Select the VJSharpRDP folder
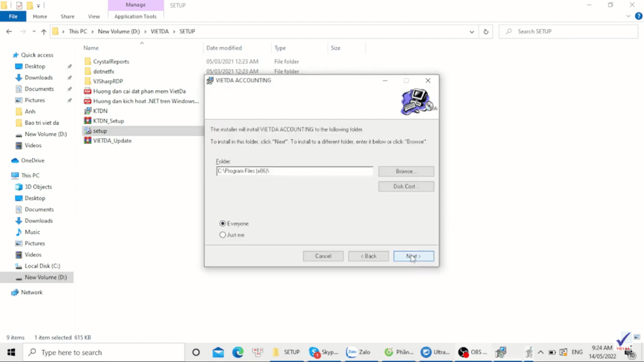 [108, 81]
